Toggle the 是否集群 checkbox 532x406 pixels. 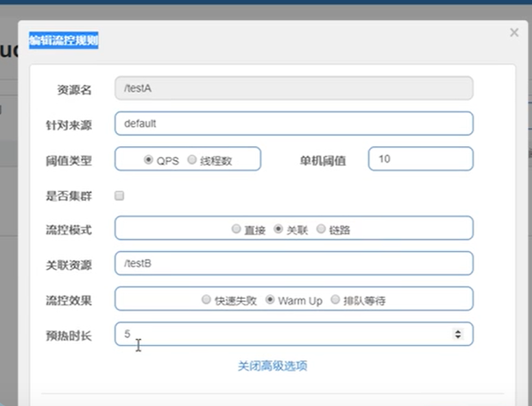[x=119, y=195]
